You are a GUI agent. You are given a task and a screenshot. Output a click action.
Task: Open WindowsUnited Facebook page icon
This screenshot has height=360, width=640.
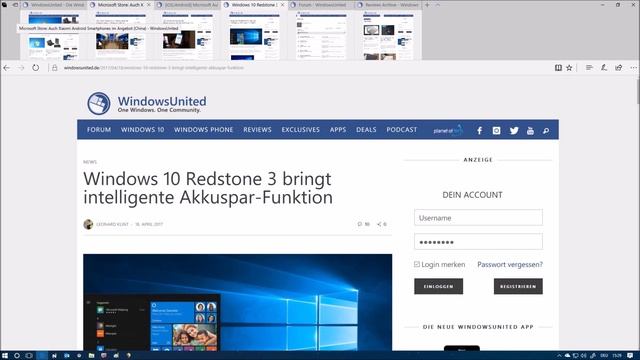point(480,130)
